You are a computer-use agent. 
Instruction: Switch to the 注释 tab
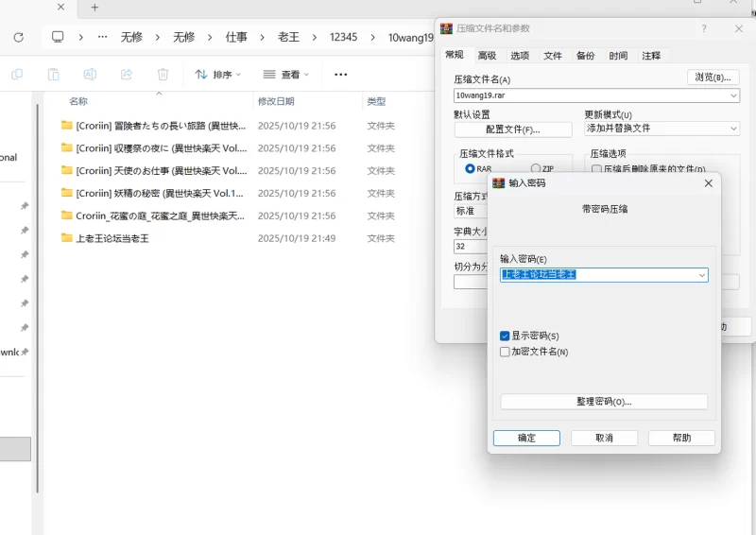click(651, 56)
